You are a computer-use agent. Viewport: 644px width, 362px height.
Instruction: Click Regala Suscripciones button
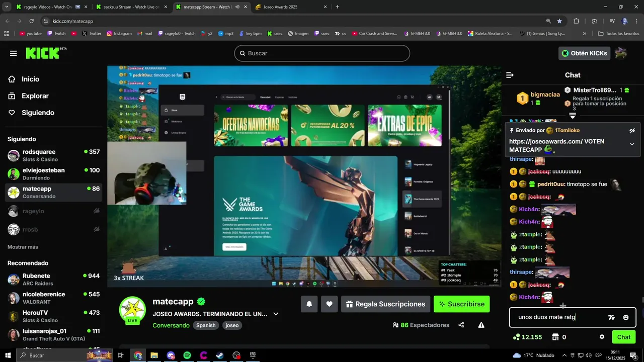(x=385, y=304)
